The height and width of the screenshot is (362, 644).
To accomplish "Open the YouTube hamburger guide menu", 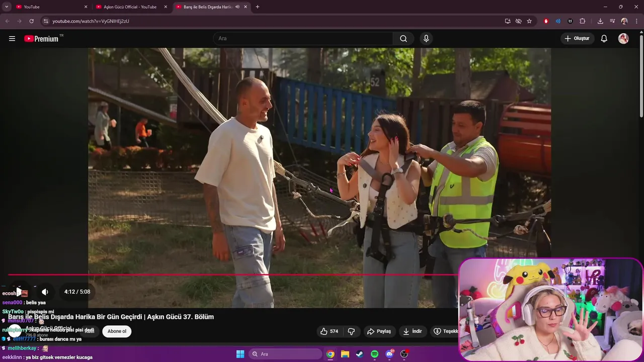I will point(12,39).
